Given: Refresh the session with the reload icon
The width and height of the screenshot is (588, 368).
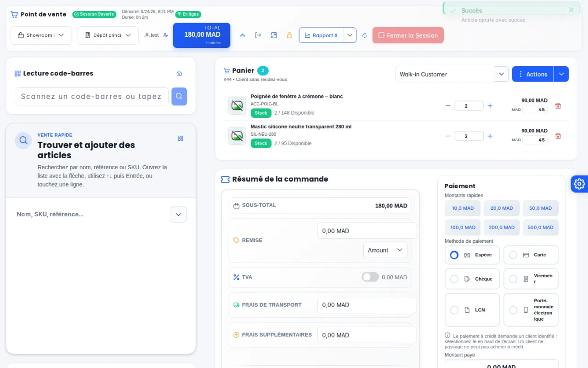Looking at the screenshot, I should (x=365, y=35).
